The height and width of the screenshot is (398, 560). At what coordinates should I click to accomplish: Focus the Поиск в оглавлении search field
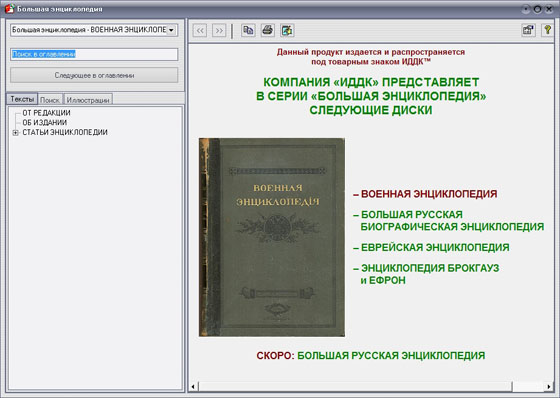(x=94, y=54)
